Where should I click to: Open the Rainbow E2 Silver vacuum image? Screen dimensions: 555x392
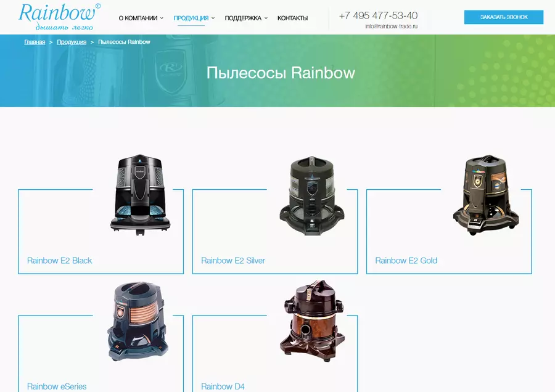tap(312, 194)
